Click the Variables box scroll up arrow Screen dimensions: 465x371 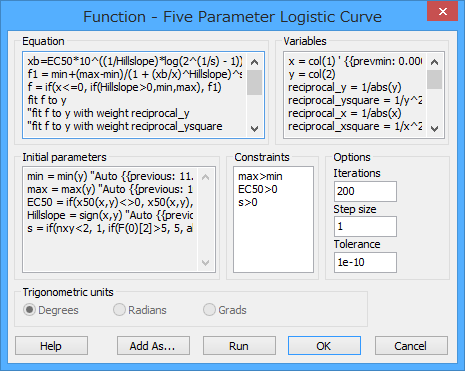(434, 62)
